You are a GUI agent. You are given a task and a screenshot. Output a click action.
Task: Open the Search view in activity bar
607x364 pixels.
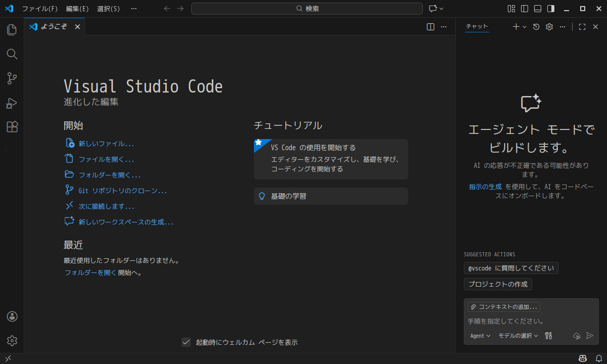[12, 54]
